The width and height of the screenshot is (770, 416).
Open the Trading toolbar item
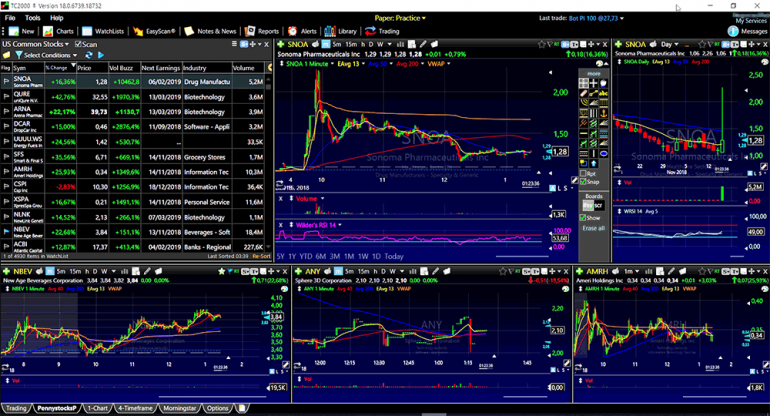(382, 31)
